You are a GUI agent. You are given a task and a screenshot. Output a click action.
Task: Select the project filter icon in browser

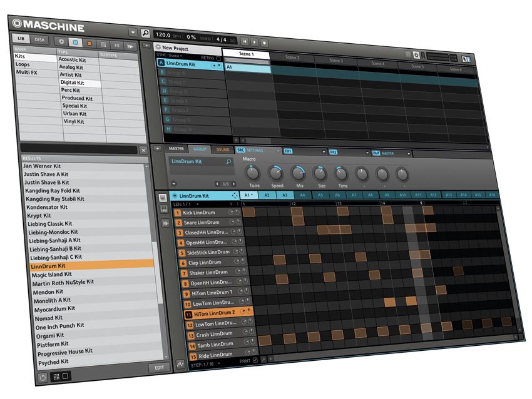pyautogui.click(x=61, y=41)
